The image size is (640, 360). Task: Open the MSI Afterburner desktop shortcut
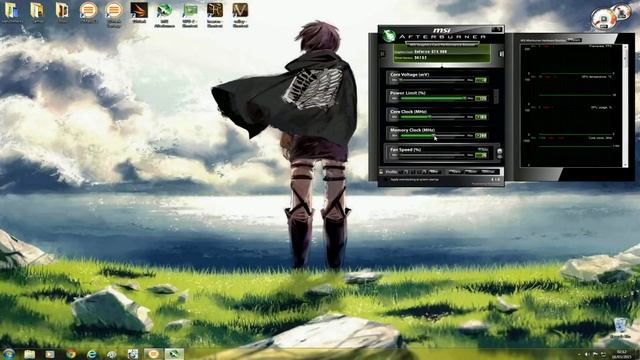tap(164, 15)
